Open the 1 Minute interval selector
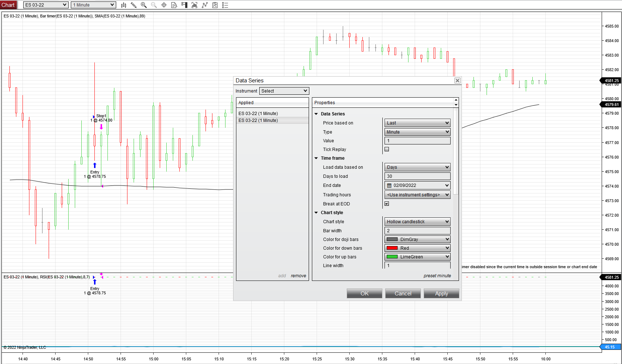The width and height of the screenshot is (622, 364). [x=93, y=5]
